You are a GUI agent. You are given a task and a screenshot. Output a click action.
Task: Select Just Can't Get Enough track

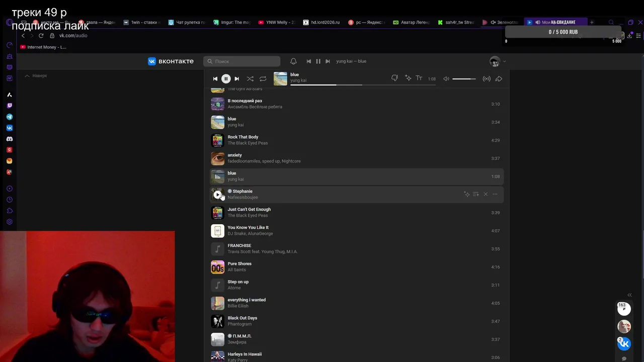[x=356, y=213]
